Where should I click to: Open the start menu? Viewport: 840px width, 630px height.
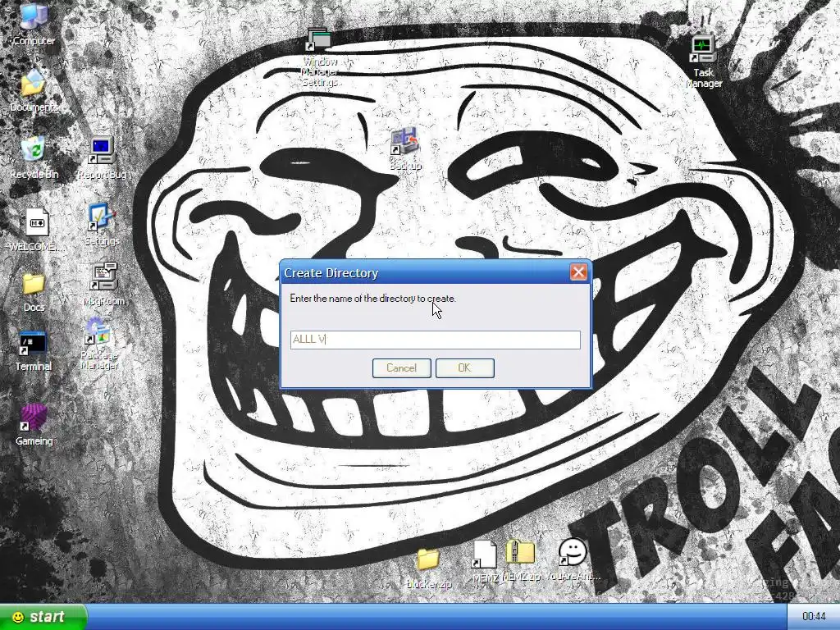pos(42,617)
